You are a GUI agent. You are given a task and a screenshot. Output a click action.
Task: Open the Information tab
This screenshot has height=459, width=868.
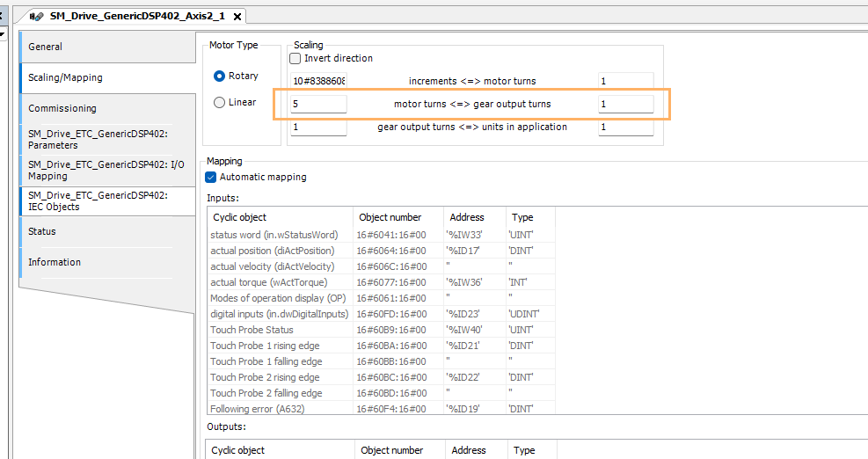106,262
